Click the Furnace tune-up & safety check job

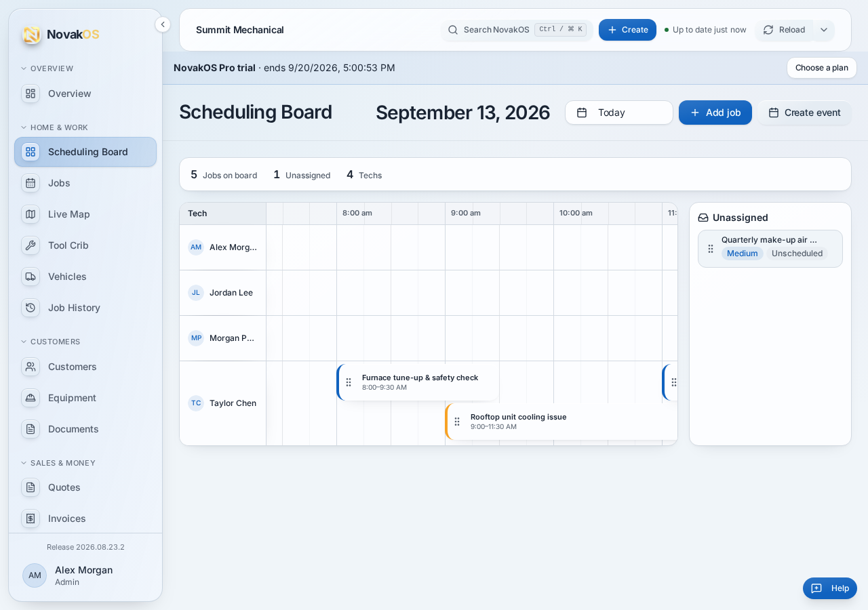coord(418,382)
